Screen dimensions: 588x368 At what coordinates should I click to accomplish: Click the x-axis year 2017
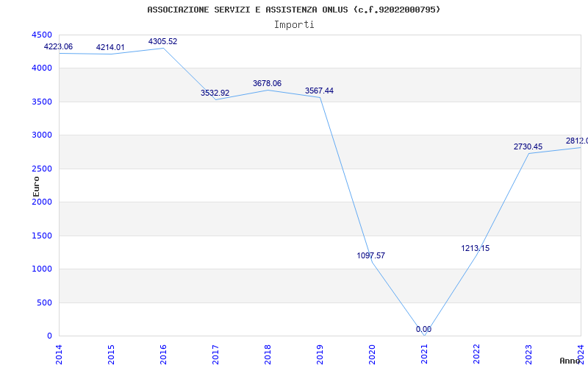215,355
